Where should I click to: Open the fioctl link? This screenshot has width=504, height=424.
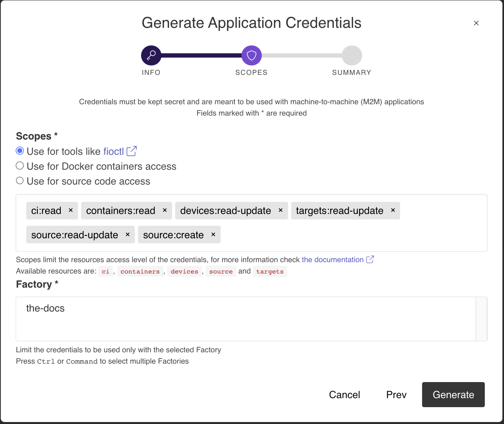tap(113, 152)
